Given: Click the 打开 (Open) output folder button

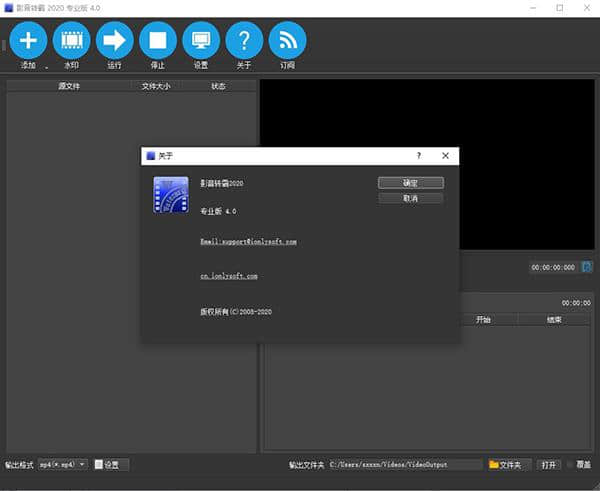Looking at the screenshot, I should (549, 465).
